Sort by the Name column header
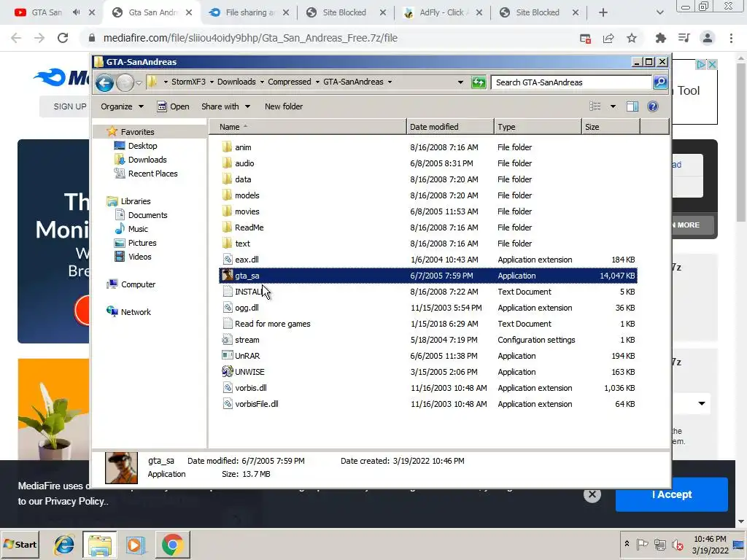Viewport: 747px width, 560px height. (x=308, y=127)
